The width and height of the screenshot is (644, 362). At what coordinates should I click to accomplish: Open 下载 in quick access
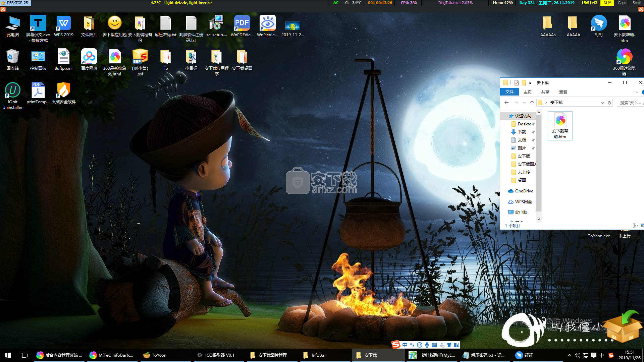click(523, 132)
